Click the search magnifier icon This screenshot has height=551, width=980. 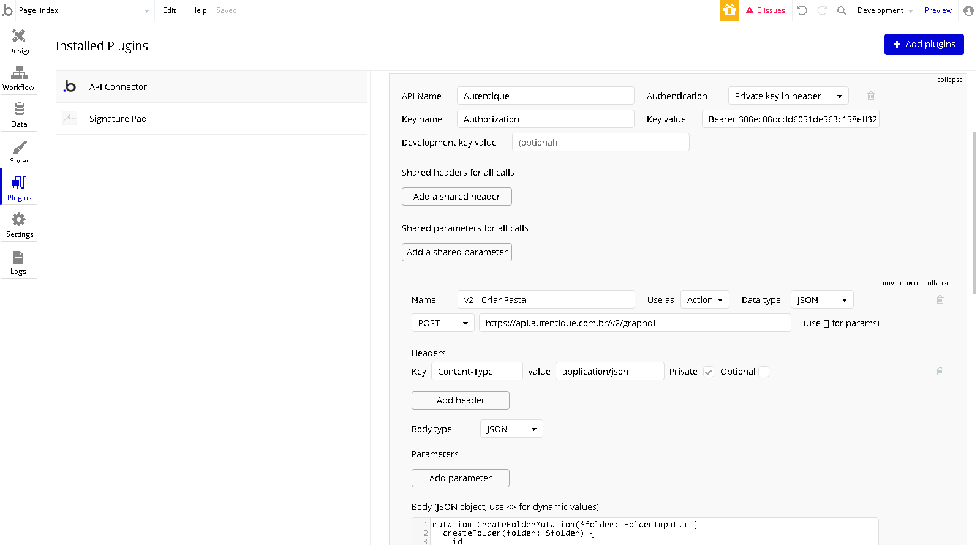click(842, 10)
